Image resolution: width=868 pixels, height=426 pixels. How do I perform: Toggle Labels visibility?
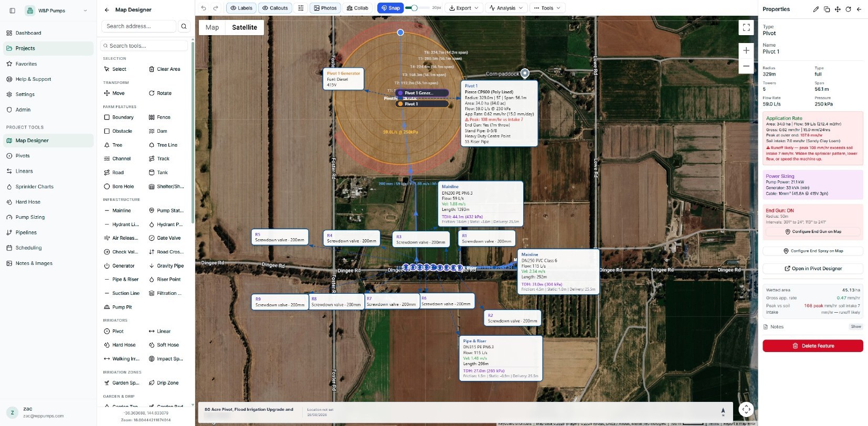241,8
